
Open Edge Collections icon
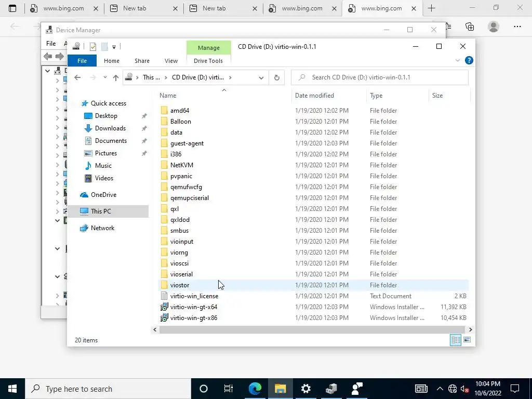470,26
